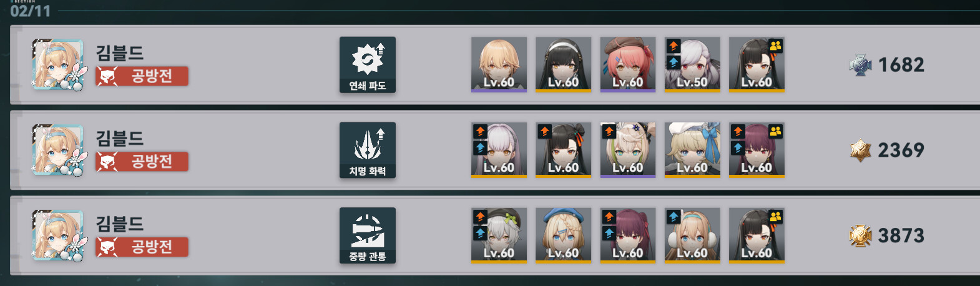Select the second row's white-hat blue-ribbon character portrait
Viewport: 980px width, 286px height.
click(692, 150)
